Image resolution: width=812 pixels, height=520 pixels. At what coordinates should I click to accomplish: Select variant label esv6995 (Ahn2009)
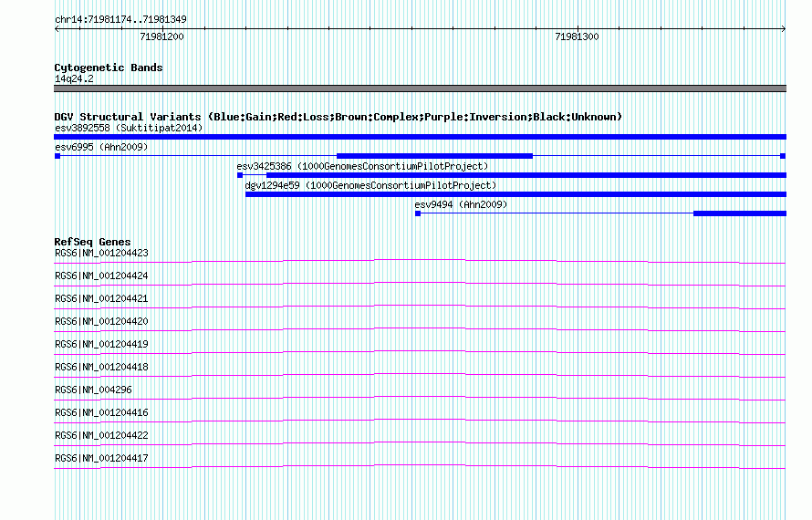pos(101,147)
